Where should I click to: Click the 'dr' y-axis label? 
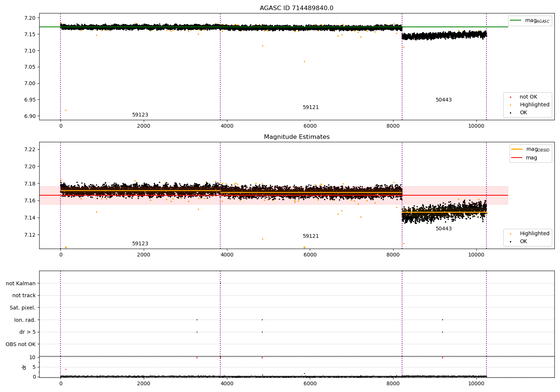pyautogui.click(x=24, y=367)
